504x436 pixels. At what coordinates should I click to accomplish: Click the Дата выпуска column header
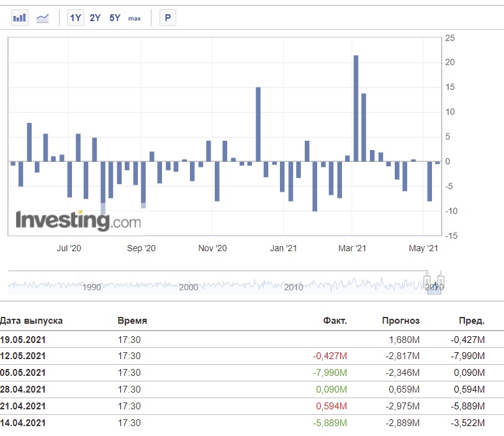click(x=31, y=321)
